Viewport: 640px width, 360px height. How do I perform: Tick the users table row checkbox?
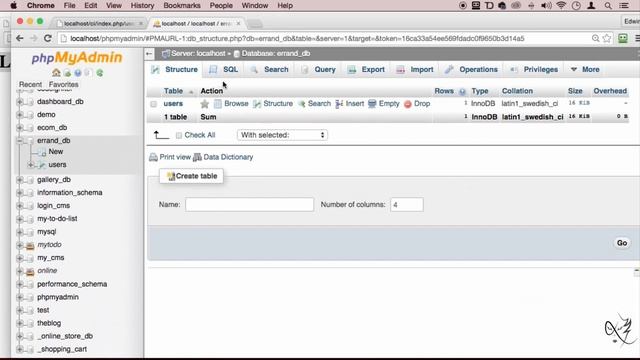click(x=153, y=104)
